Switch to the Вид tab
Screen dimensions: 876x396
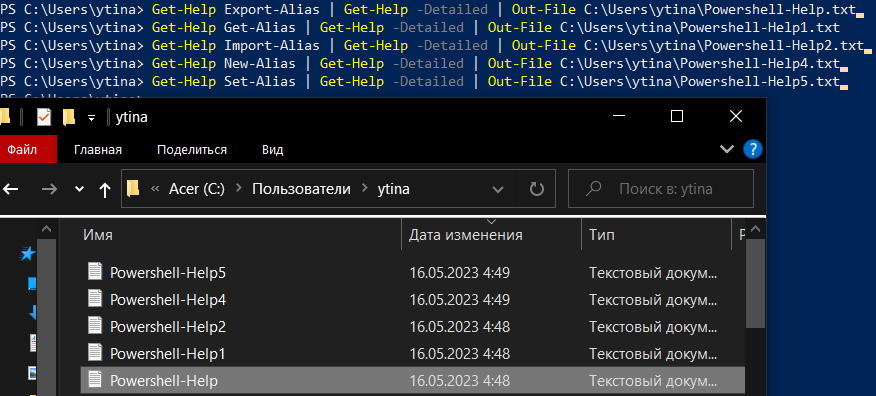click(x=273, y=150)
